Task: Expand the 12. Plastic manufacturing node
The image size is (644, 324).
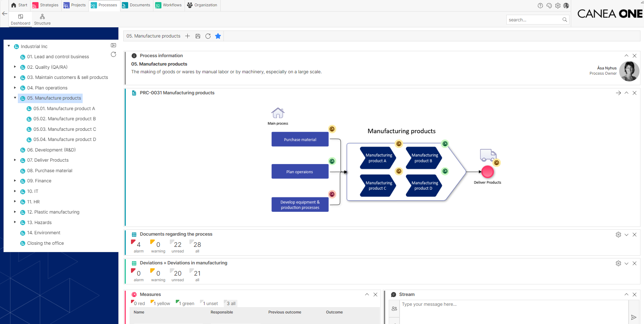Action: tap(15, 212)
